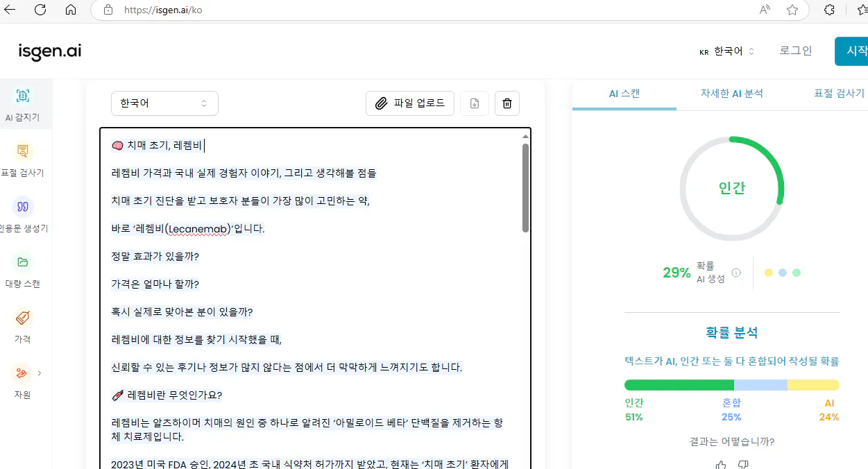Click inside the text editor area
This screenshot has width=868, height=469.
[312, 291]
